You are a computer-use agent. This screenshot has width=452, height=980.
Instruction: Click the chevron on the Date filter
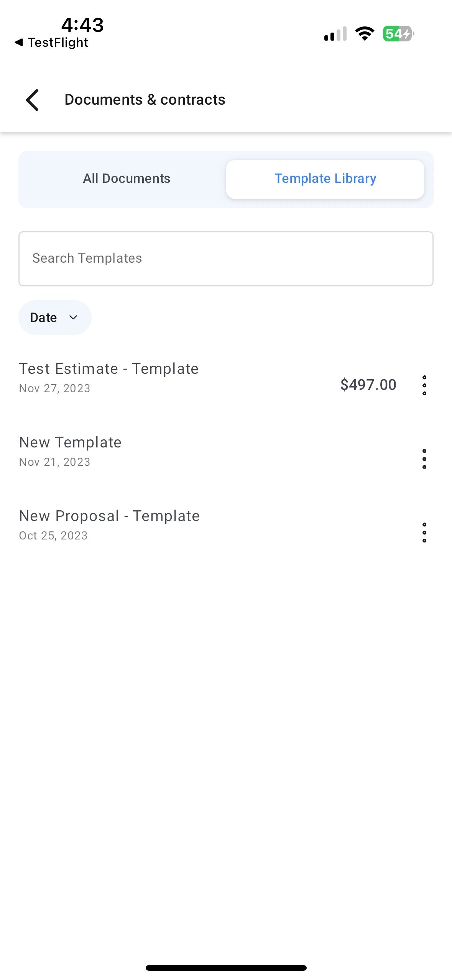pos(73,317)
